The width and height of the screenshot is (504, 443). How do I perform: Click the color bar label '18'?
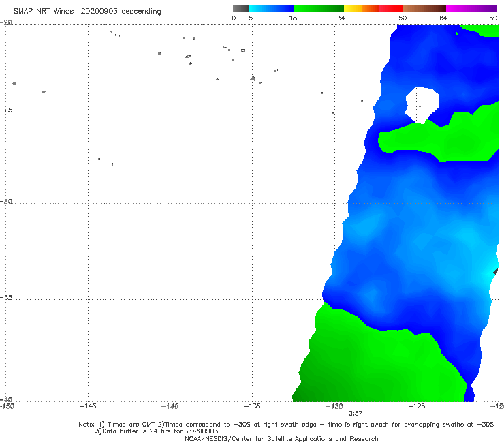[293, 18]
